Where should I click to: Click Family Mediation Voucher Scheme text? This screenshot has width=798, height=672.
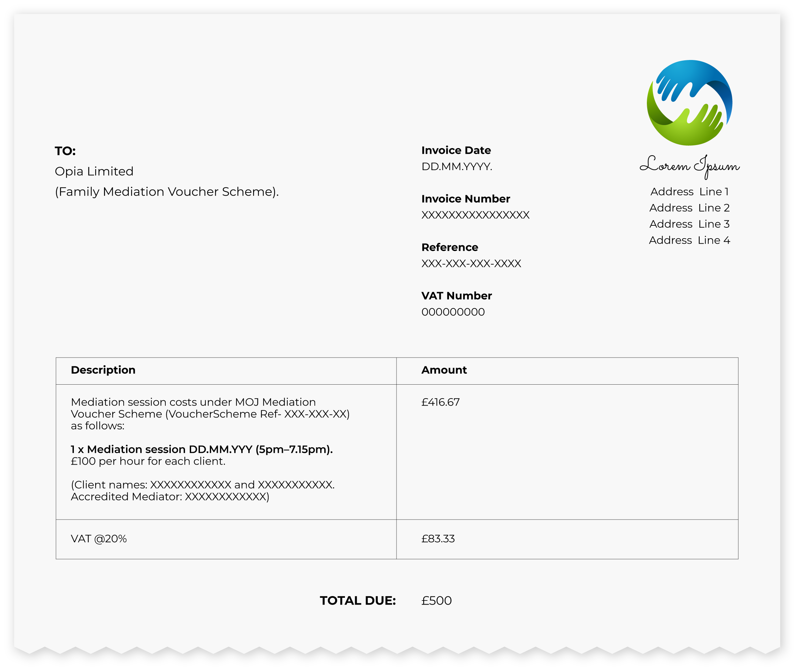click(166, 191)
